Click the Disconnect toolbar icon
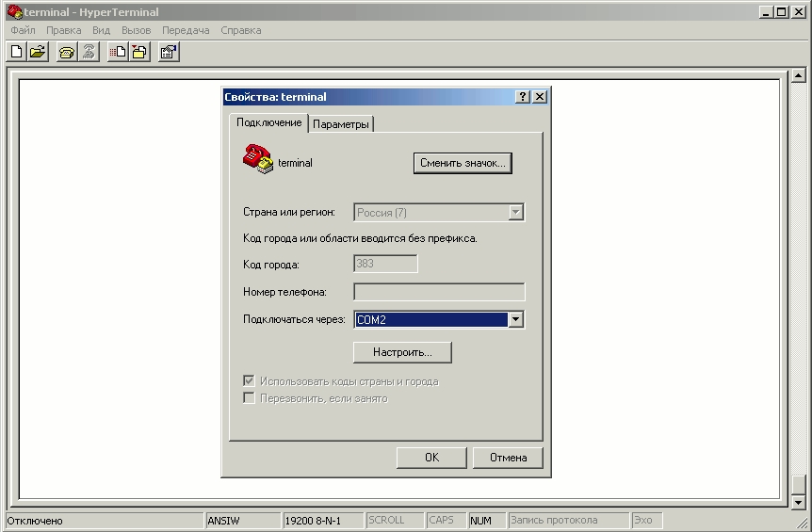This screenshot has height=532, width=812. pyautogui.click(x=89, y=52)
